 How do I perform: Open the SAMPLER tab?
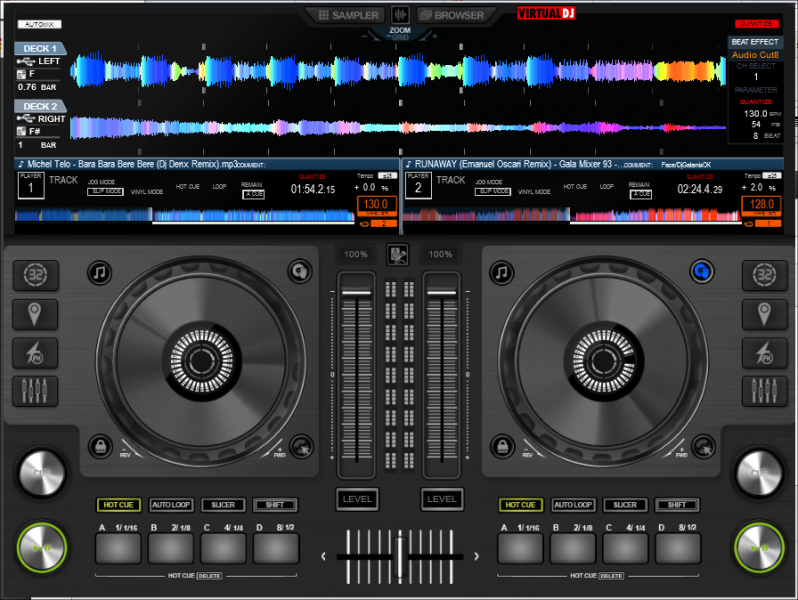[x=349, y=15]
